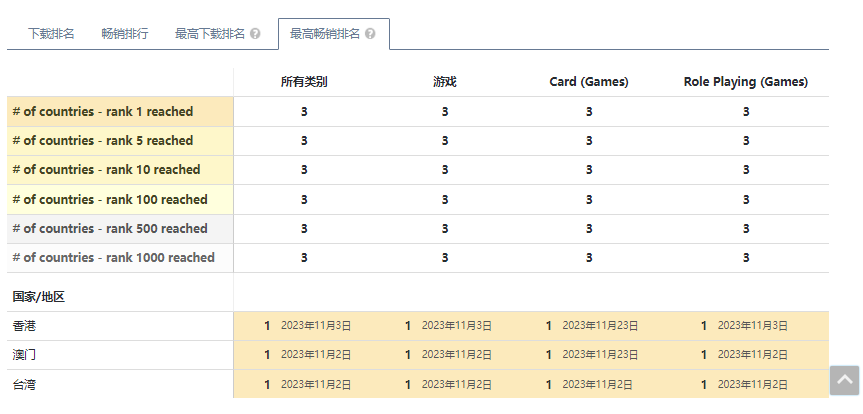Screen dimensions: 863x414
Task: Select the 最高下载排名 tab
Action: [x=210, y=34]
